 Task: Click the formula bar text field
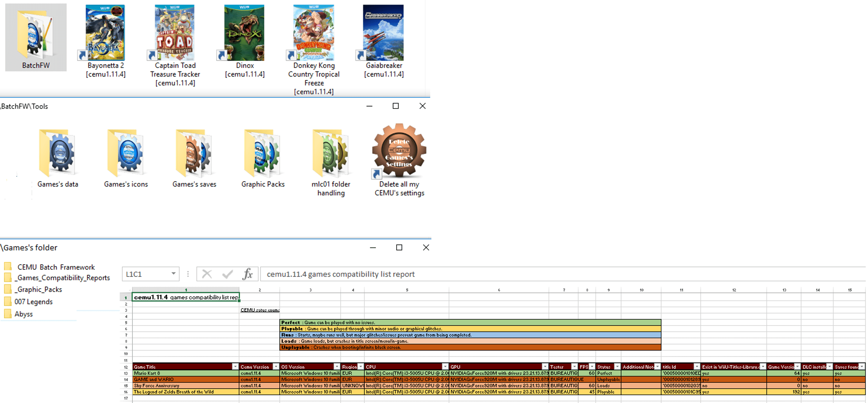[x=563, y=274]
